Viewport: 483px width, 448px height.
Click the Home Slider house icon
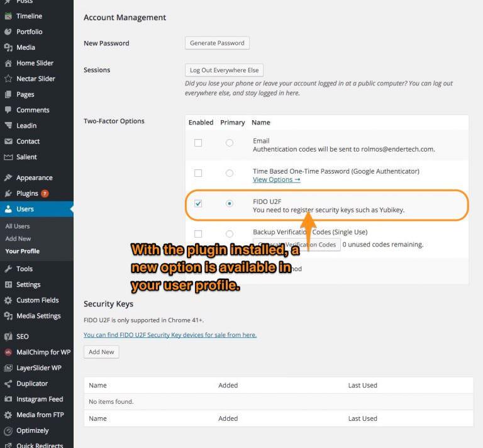coord(8,63)
